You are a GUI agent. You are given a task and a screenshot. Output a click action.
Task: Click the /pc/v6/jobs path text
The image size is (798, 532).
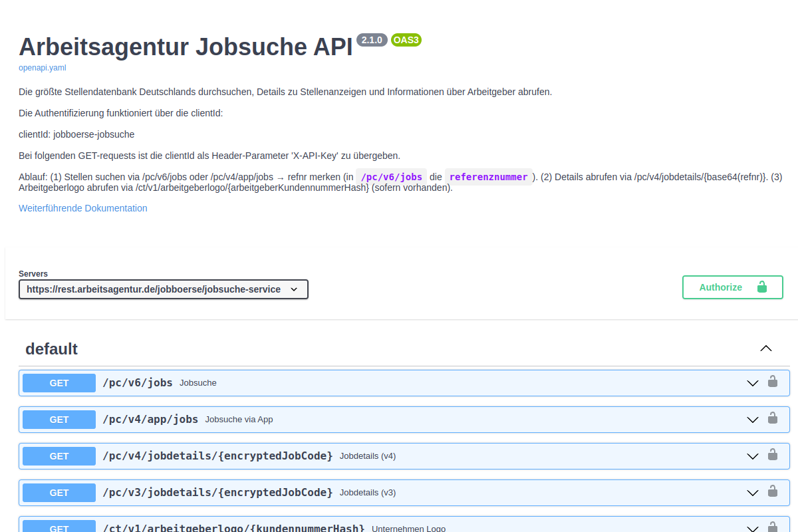pos(138,383)
